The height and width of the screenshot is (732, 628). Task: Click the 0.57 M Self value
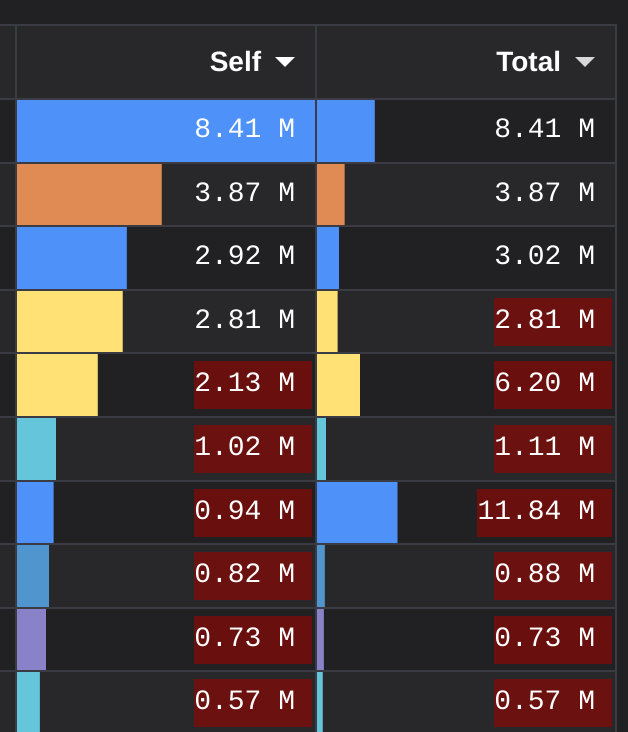click(253, 703)
